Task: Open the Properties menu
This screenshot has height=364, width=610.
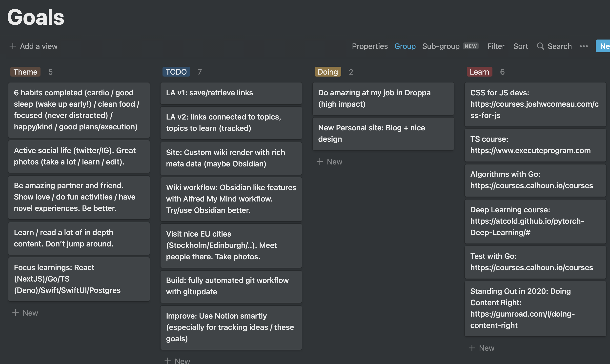Action: click(x=370, y=46)
